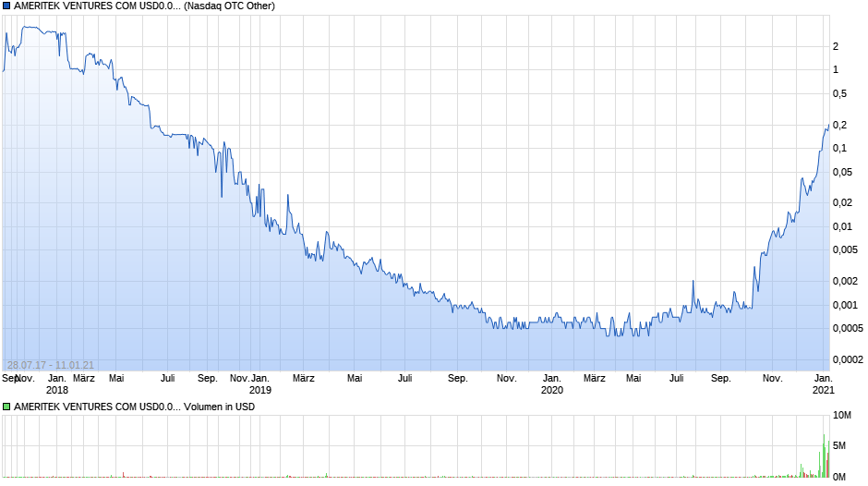The image size is (868, 486).
Task: Click the price axis label 1
Action: (836, 70)
